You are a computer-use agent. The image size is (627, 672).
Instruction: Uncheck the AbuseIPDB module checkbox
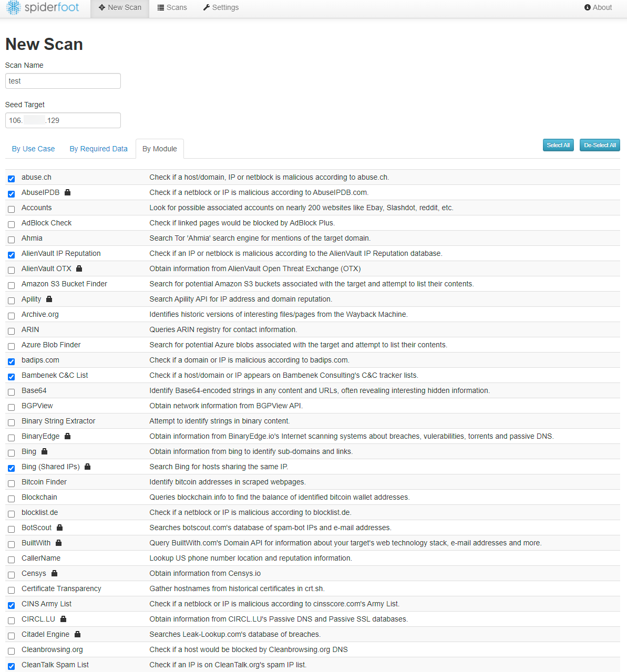[x=11, y=194]
